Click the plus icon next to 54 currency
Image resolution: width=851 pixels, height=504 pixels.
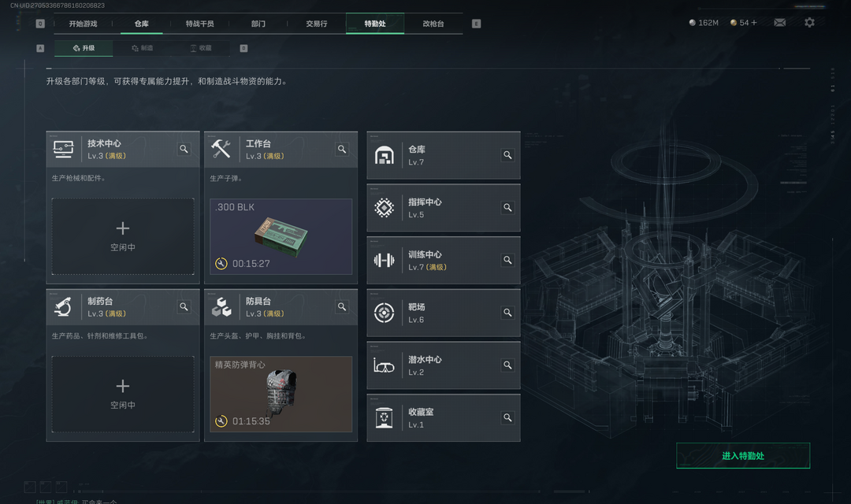[x=754, y=22]
